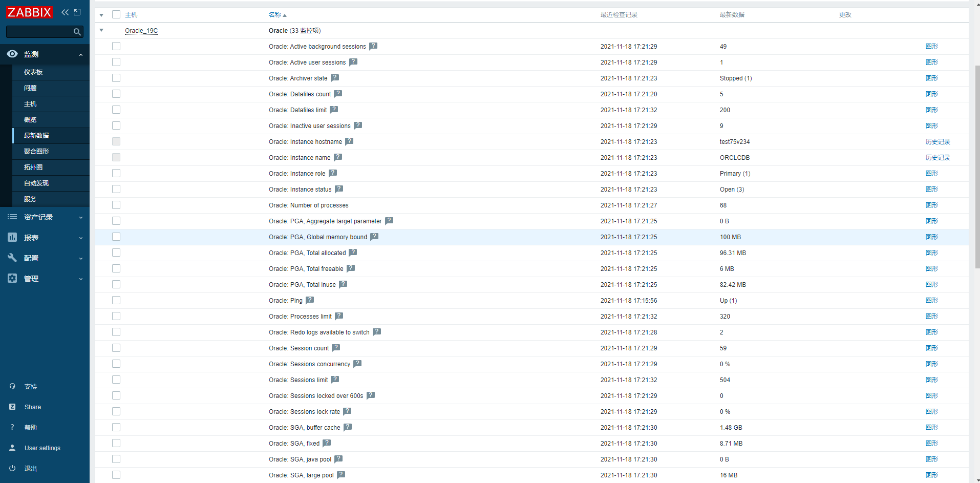
Task: Focus the sidebar search input field
Action: [39, 32]
